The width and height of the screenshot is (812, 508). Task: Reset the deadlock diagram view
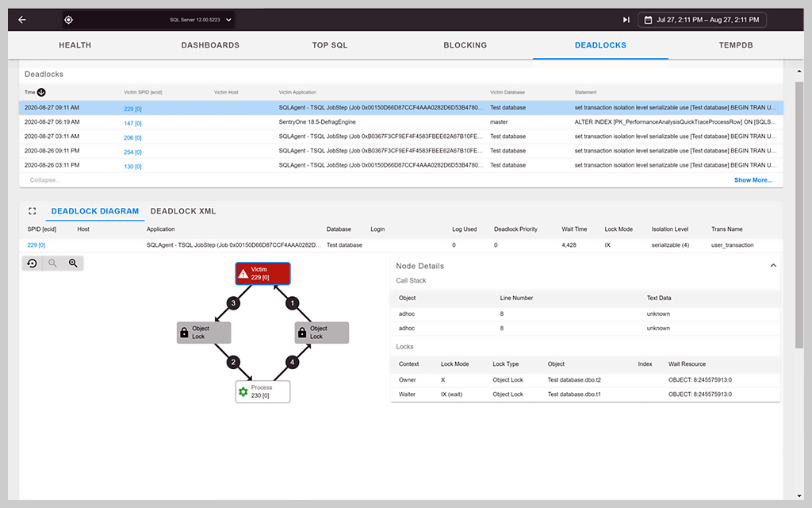coord(32,263)
